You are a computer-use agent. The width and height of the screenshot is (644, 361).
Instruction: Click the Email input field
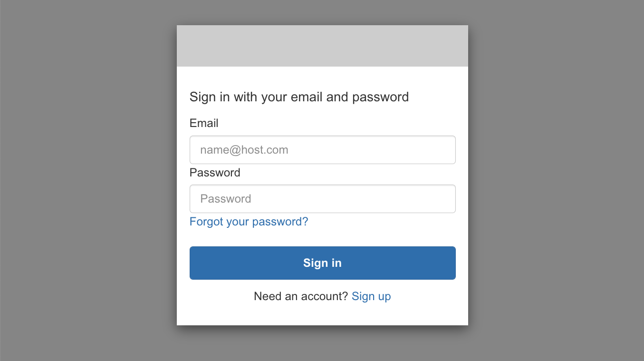coord(322,150)
